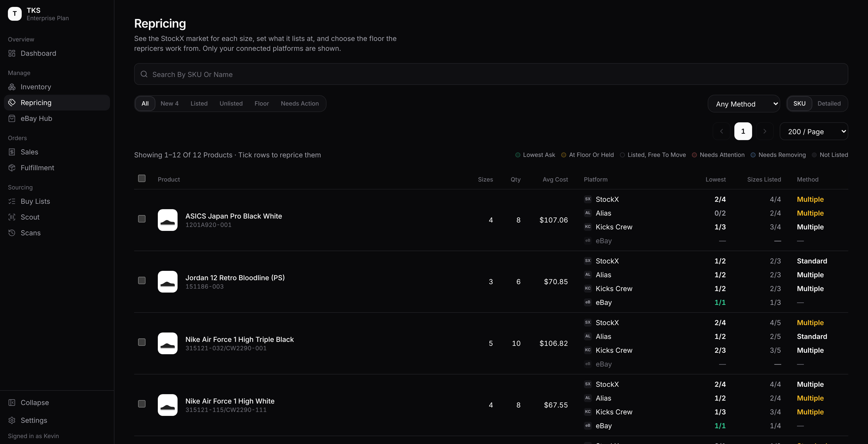Viewport: 868px width, 444px height.
Task: Switch to the Detailed view toggle
Action: tap(829, 104)
